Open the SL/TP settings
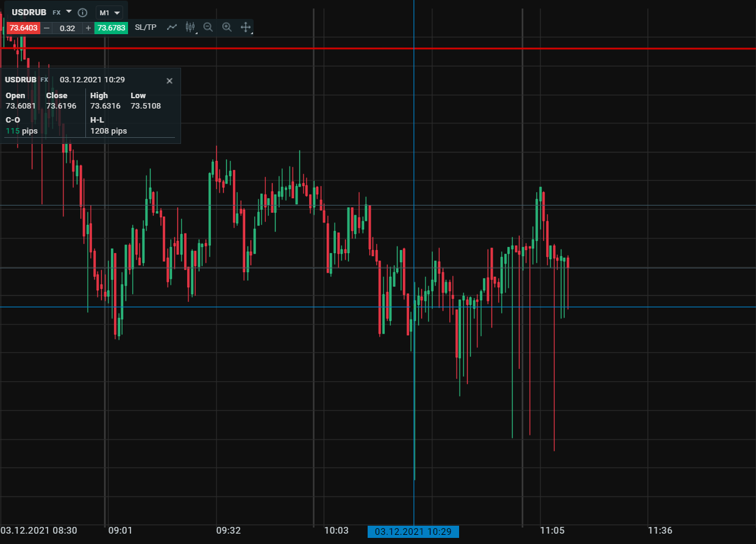 click(x=146, y=27)
